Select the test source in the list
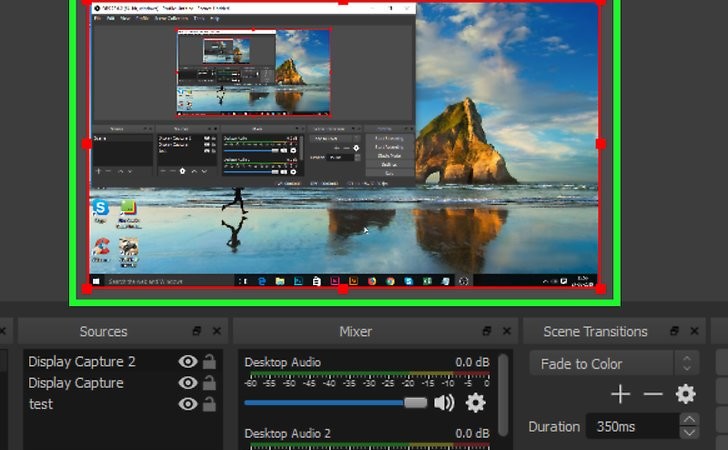Image resolution: width=728 pixels, height=450 pixels. (41, 404)
